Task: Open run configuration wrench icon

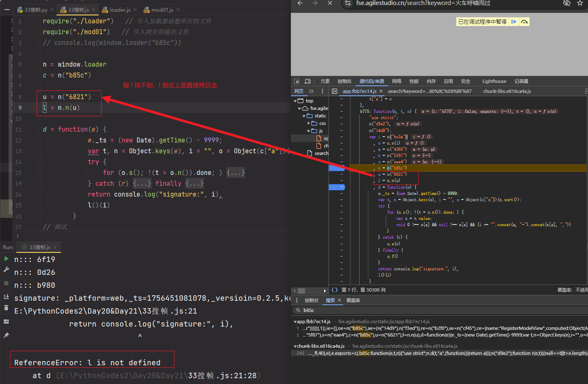Action: pyautogui.click(x=6, y=269)
